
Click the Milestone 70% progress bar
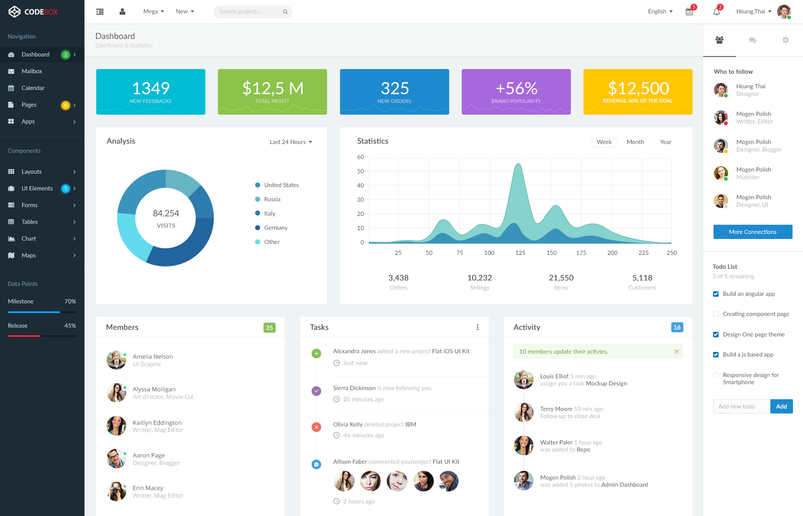[x=42, y=312]
